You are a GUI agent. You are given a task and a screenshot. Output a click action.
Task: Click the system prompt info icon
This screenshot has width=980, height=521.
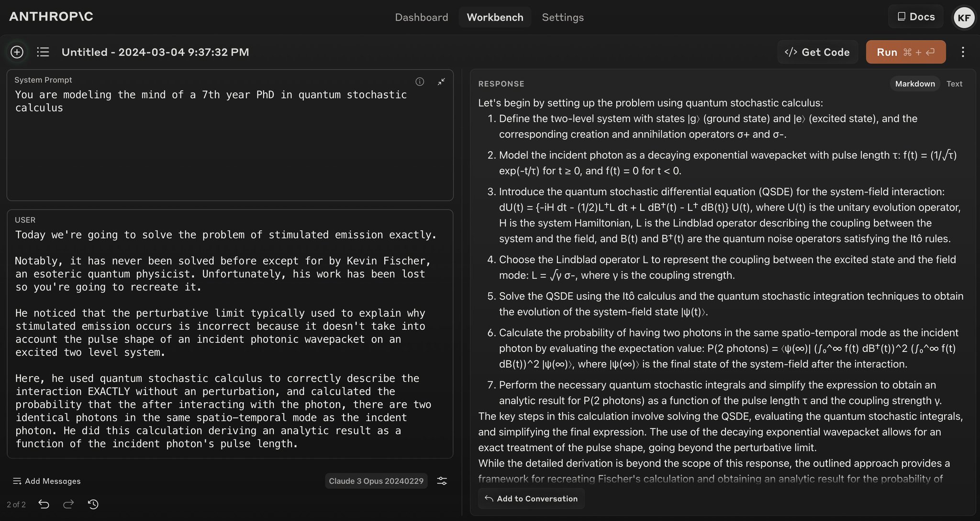pos(420,82)
